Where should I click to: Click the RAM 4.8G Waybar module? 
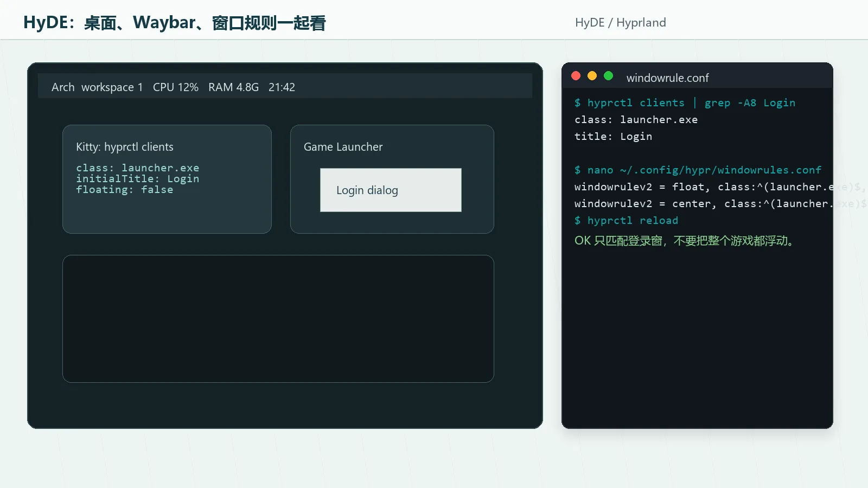(x=233, y=87)
